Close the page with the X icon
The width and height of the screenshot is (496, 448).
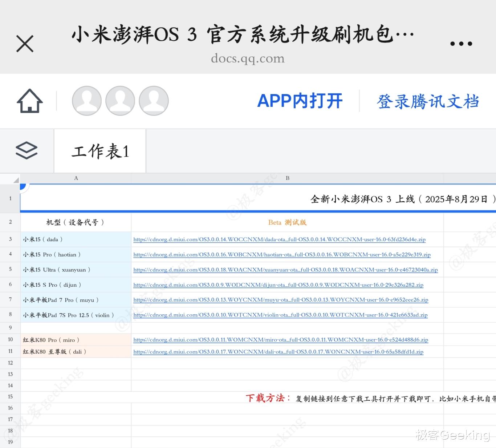click(x=25, y=44)
